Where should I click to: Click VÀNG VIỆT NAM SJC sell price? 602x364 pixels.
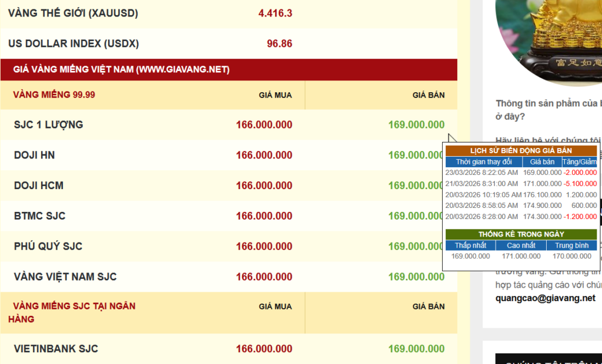point(416,277)
